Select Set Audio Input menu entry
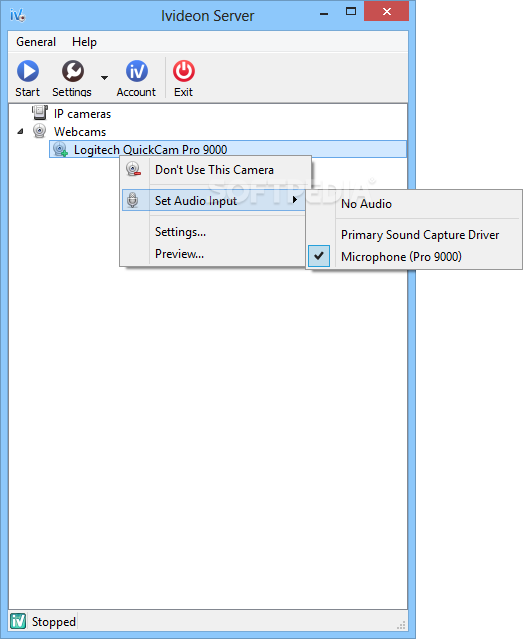 click(214, 200)
